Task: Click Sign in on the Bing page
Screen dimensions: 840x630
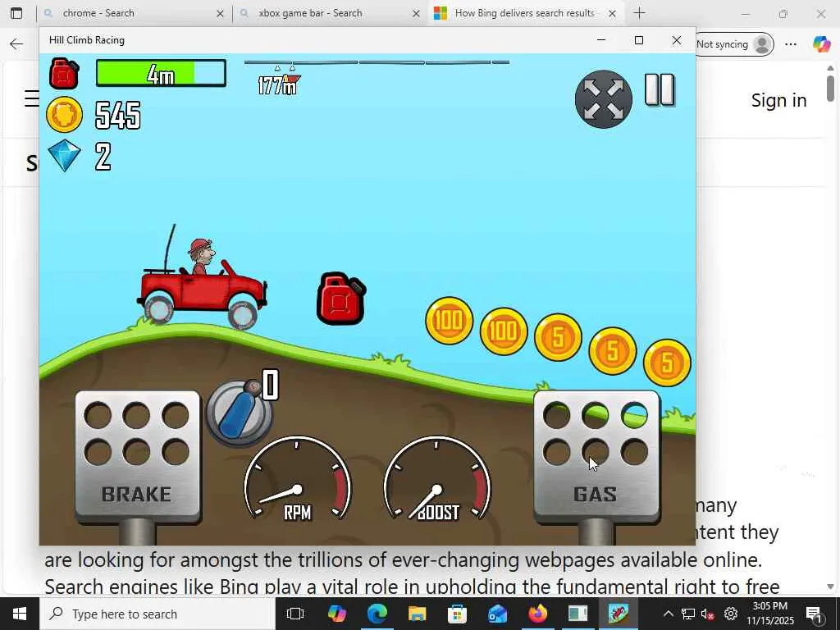Action: (x=779, y=100)
